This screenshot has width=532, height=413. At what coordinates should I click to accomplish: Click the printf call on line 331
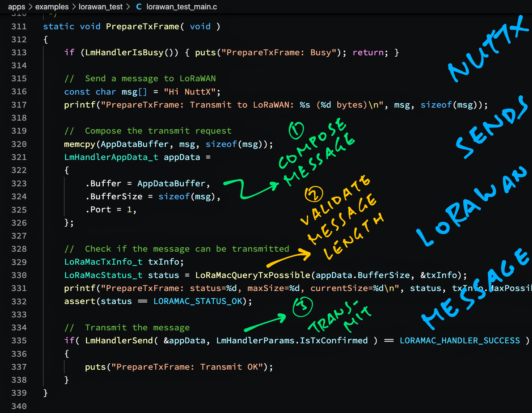80,288
